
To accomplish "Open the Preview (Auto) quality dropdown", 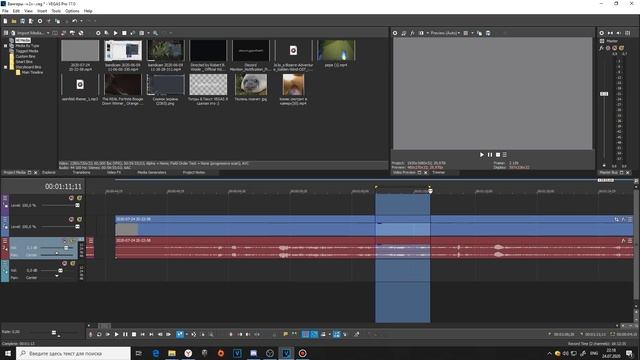I will [445, 33].
